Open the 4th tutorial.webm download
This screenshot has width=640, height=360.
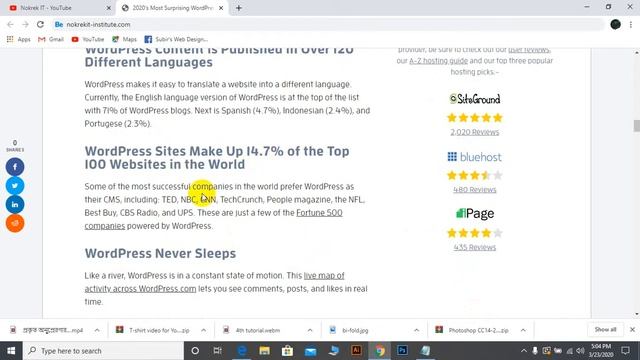tap(253, 330)
